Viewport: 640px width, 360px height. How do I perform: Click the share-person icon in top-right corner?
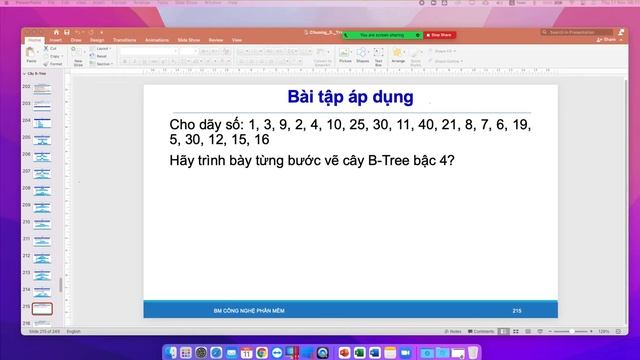pos(621,32)
